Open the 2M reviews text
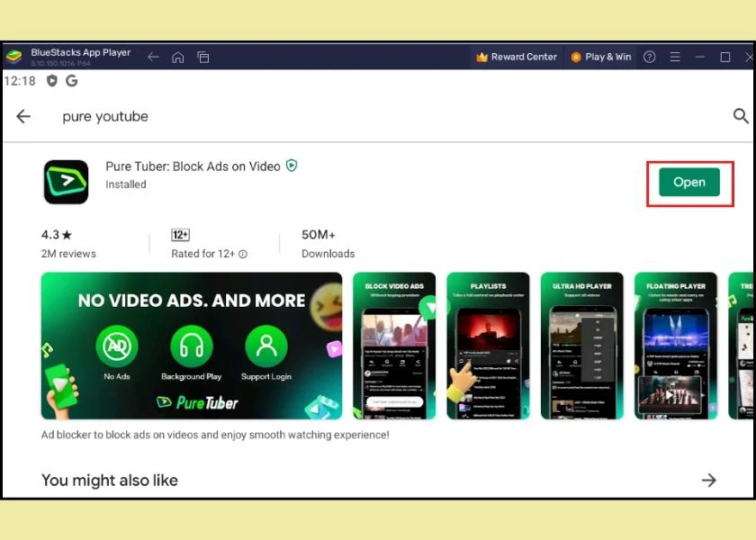 pos(68,254)
